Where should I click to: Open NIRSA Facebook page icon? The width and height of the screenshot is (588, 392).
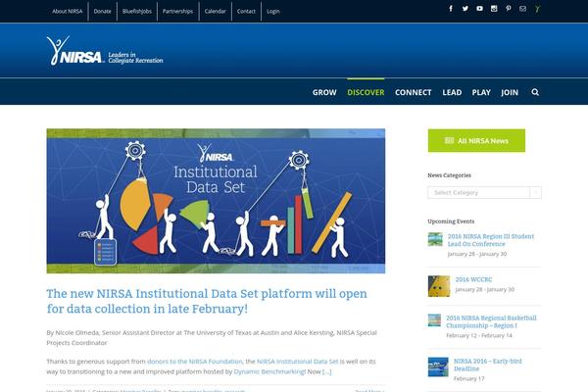tap(451, 9)
